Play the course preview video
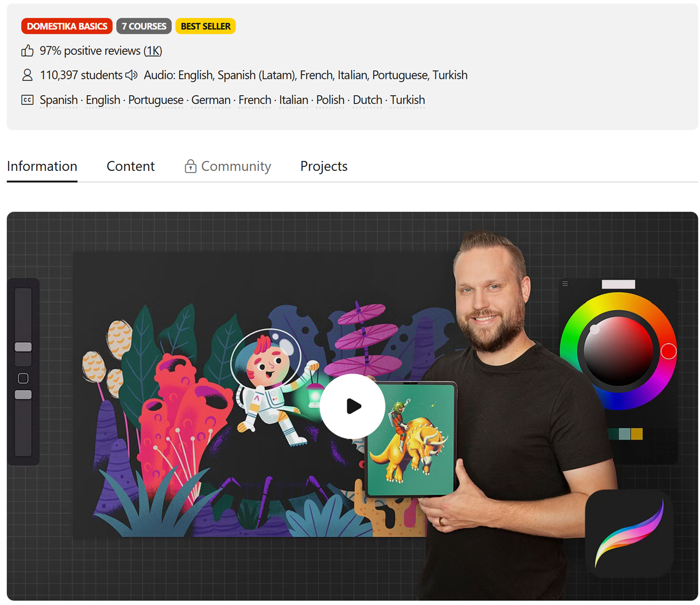The height and width of the screenshot is (605, 700). 352,406
